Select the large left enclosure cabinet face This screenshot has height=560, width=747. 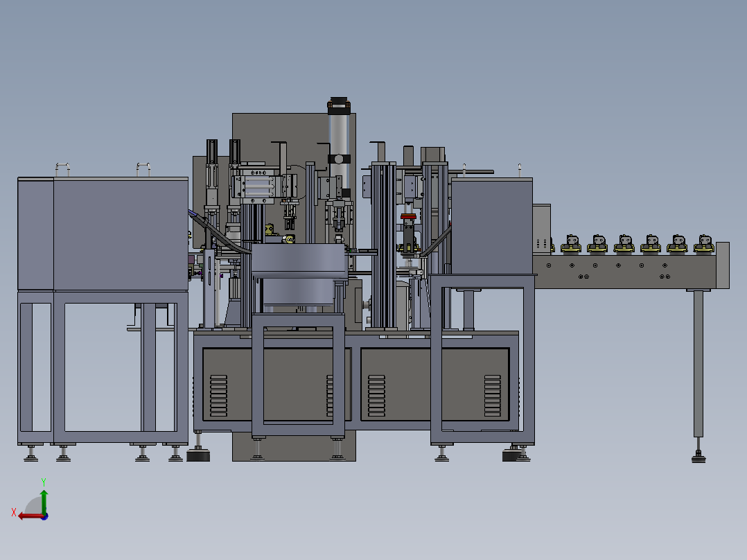point(121,234)
